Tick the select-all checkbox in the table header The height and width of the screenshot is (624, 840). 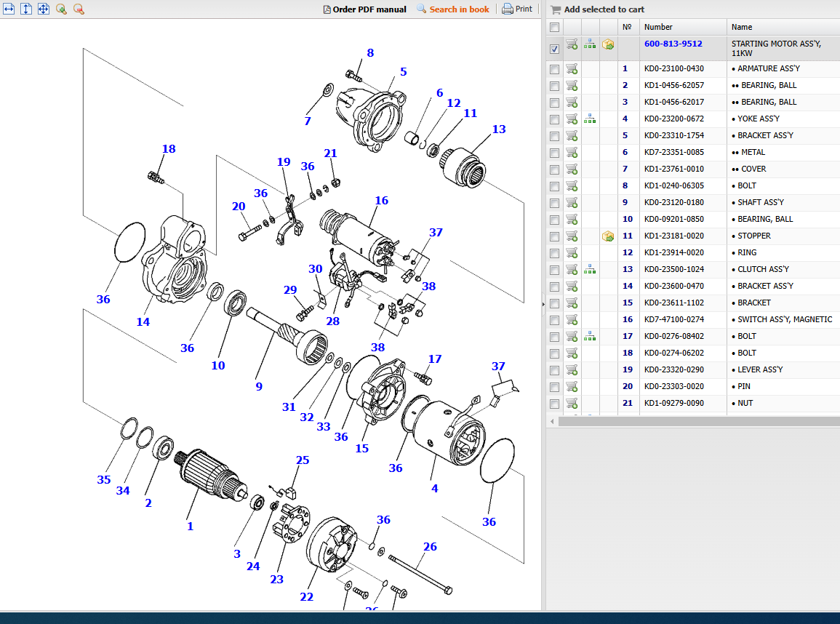pos(555,28)
